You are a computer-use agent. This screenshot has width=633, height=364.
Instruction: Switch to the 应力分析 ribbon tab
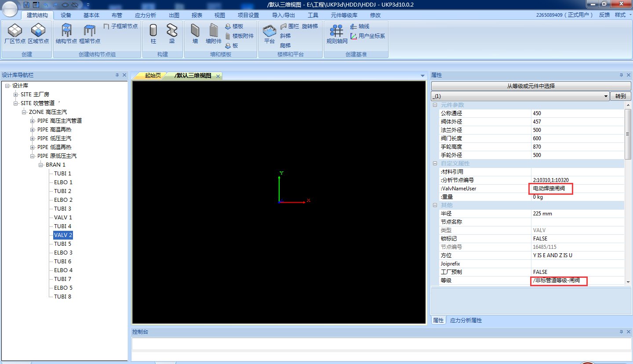(145, 15)
